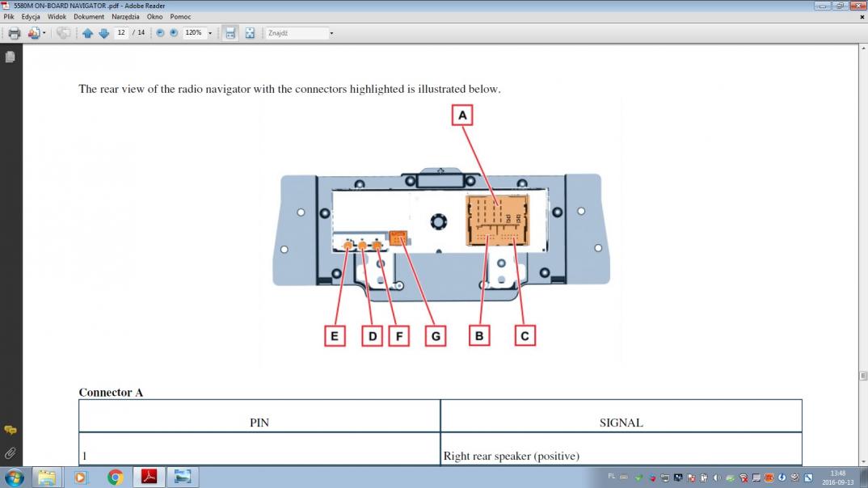Open the Dokument menu
The image size is (868, 488).
click(x=89, y=17)
